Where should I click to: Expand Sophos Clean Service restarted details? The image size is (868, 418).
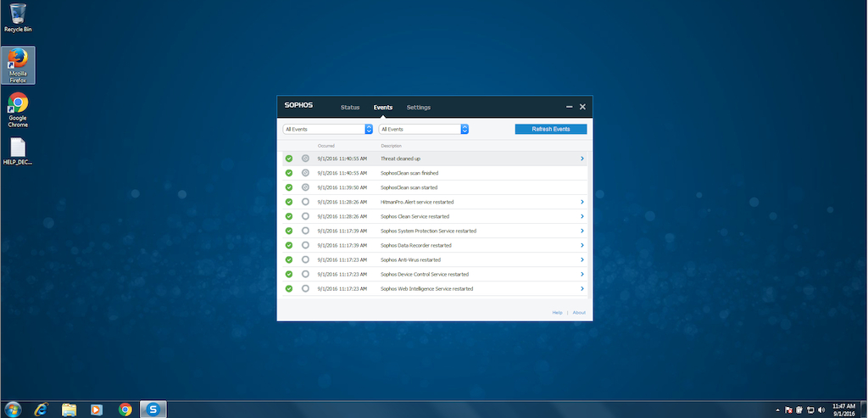[x=582, y=216]
